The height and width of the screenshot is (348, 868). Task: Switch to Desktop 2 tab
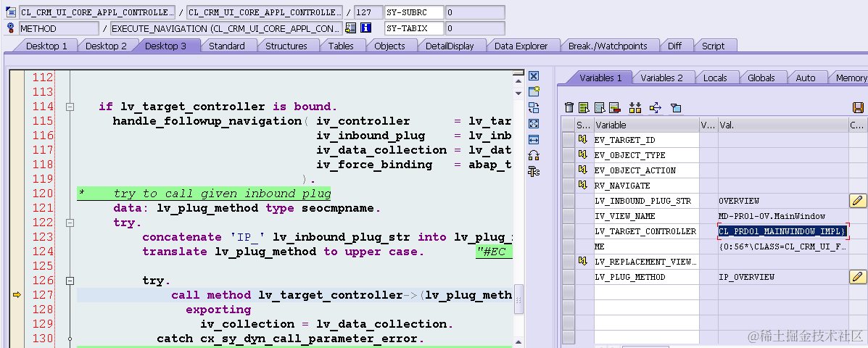(x=106, y=46)
